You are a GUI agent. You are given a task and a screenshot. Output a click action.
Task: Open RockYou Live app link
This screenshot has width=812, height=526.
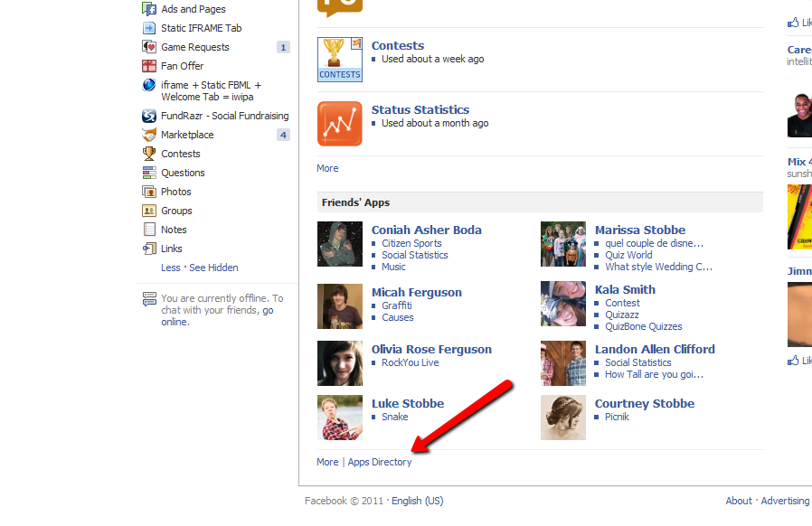pyautogui.click(x=411, y=362)
